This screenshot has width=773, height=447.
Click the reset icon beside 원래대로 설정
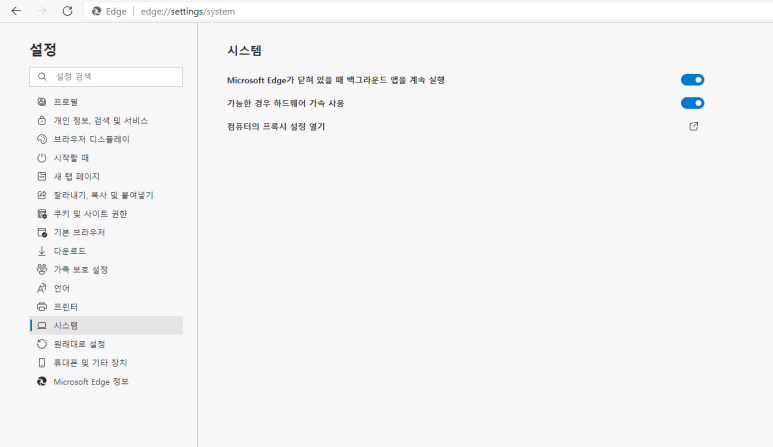click(42, 344)
